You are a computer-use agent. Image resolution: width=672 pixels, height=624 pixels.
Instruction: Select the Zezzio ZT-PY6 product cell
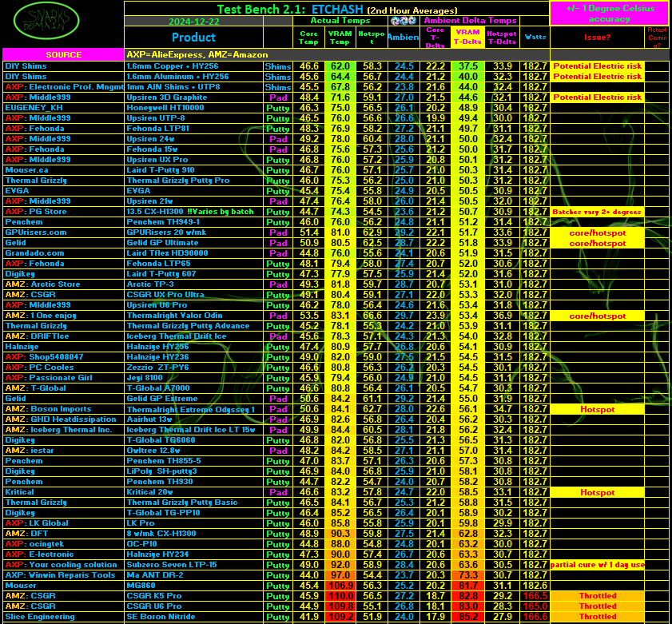coord(193,368)
